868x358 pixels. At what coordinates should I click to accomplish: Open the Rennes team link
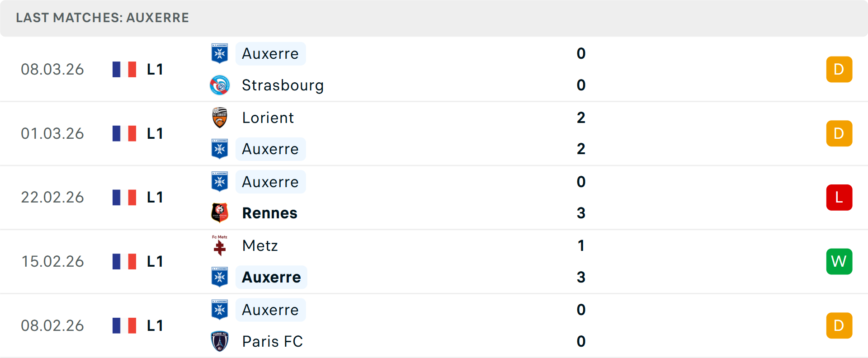(269, 213)
